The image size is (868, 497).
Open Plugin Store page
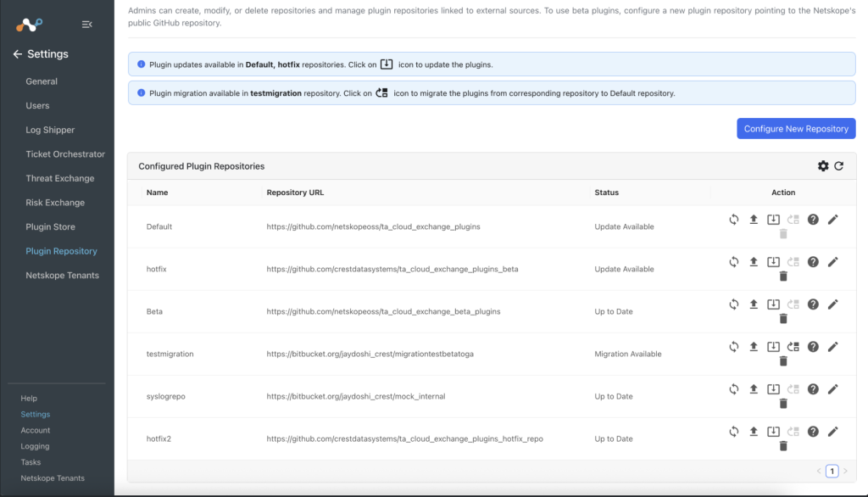(x=50, y=226)
